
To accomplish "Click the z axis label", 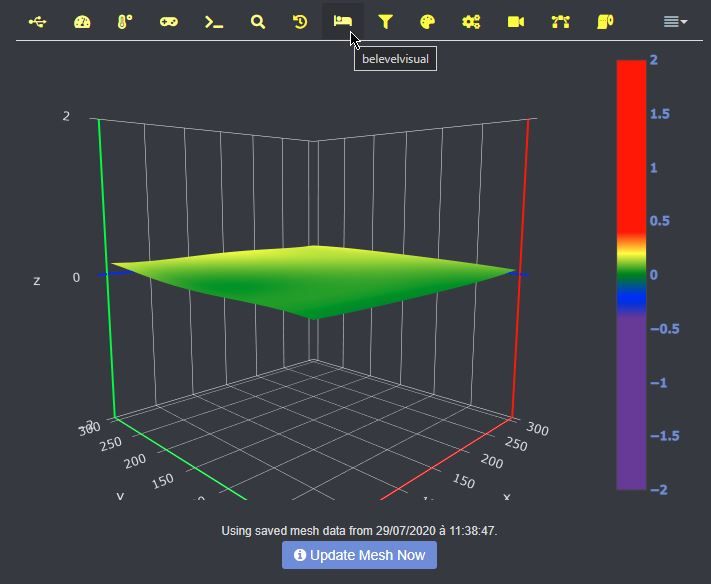I will point(37,281).
